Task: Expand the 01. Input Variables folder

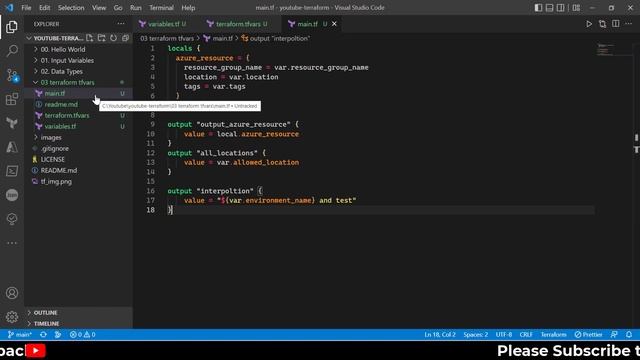Action: coord(79,60)
